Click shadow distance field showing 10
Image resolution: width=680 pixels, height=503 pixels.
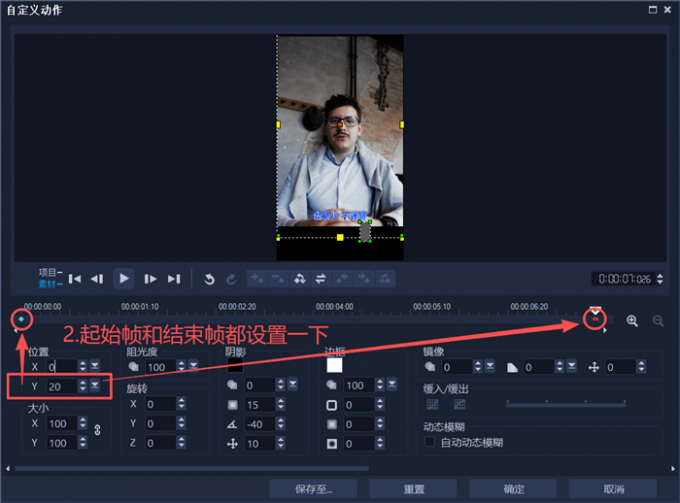[x=259, y=444]
